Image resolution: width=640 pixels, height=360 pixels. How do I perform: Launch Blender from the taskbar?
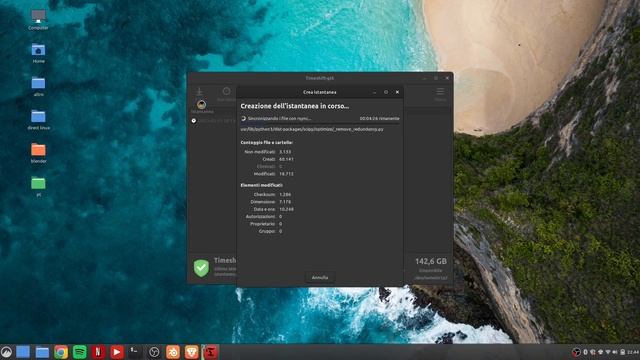point(173,352)
